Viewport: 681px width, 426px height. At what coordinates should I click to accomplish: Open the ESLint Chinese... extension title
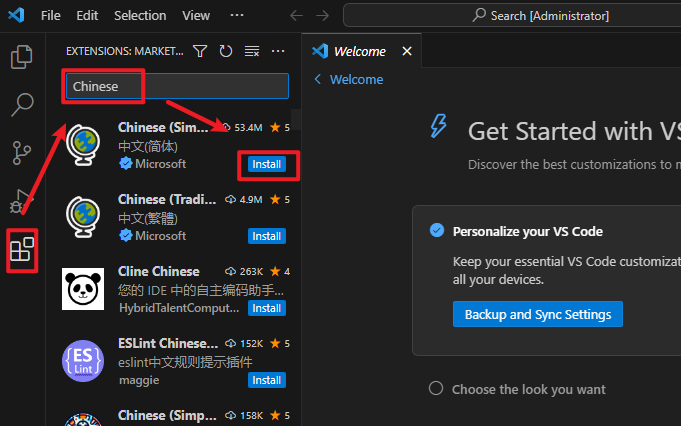[x=168, y=343]
